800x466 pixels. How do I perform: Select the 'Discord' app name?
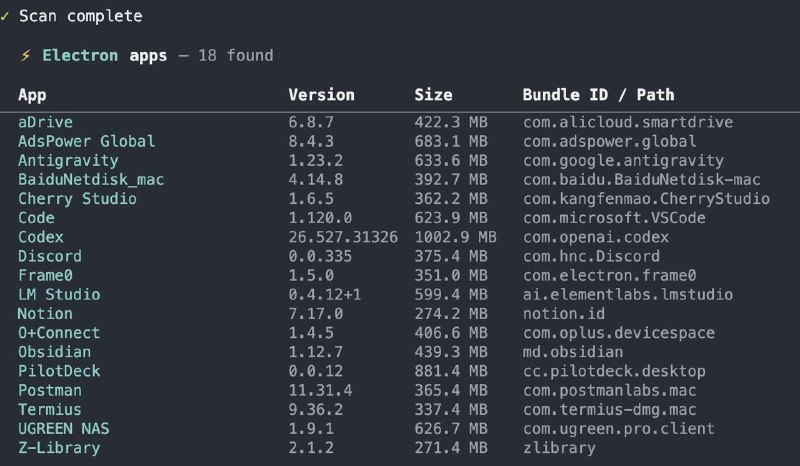click(x=50, y=256)
